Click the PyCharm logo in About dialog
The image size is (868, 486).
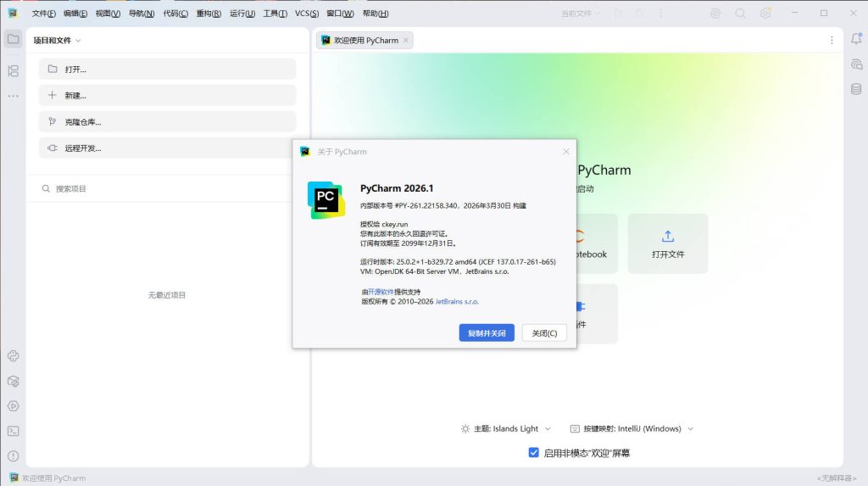(x=326, y=200)
